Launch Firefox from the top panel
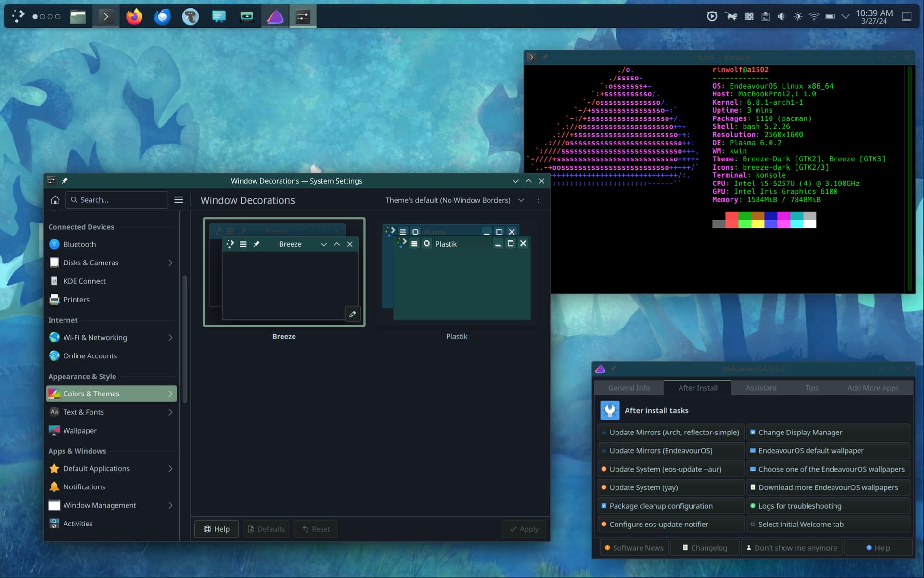The height and width of the screenshot is (578, 924). (134, 17)
